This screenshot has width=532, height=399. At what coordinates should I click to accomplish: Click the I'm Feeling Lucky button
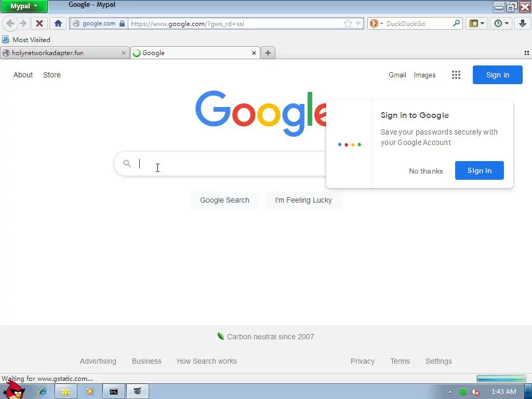tap(303, 200)
